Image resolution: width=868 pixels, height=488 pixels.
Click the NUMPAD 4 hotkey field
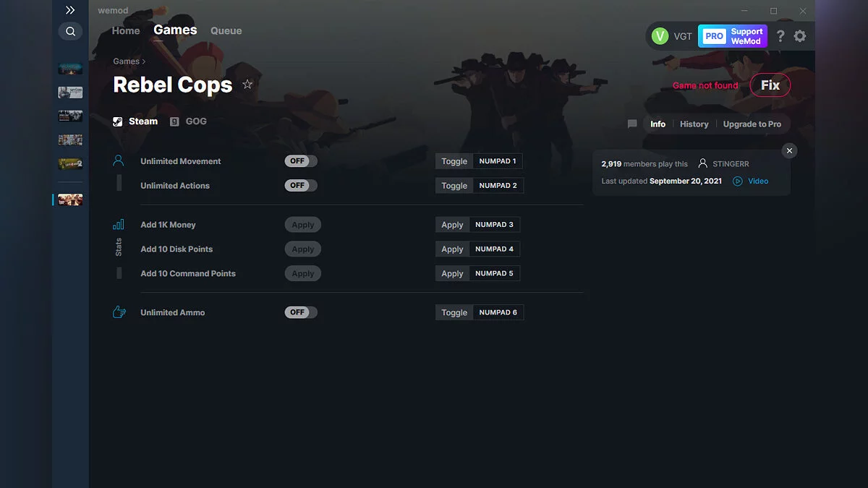(494, 249)
